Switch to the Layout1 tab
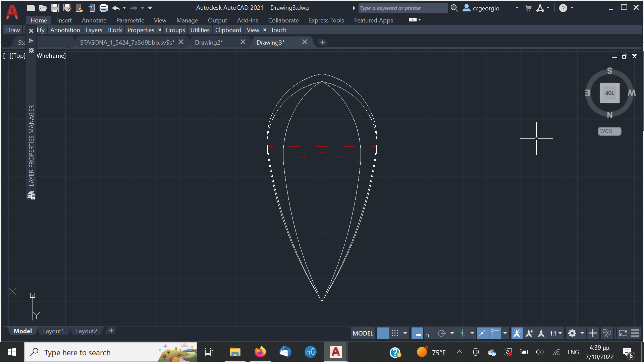The width and height of the screenshot is (644, 362). pos(53,331)
